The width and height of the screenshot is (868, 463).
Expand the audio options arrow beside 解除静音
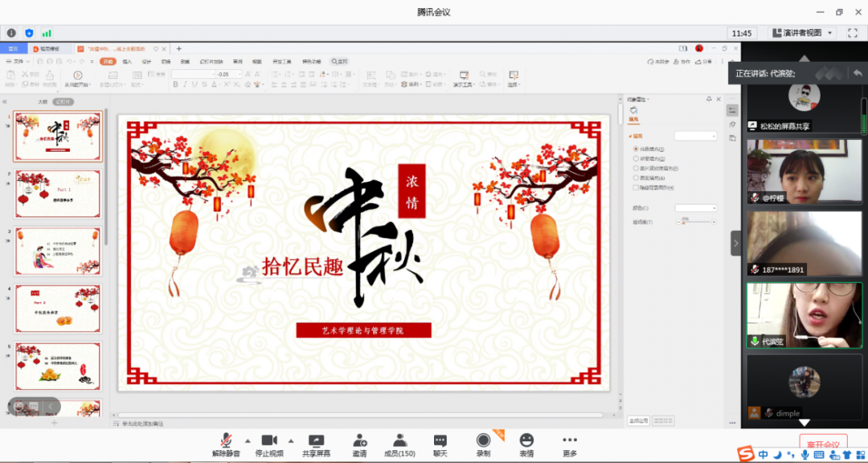247,440
